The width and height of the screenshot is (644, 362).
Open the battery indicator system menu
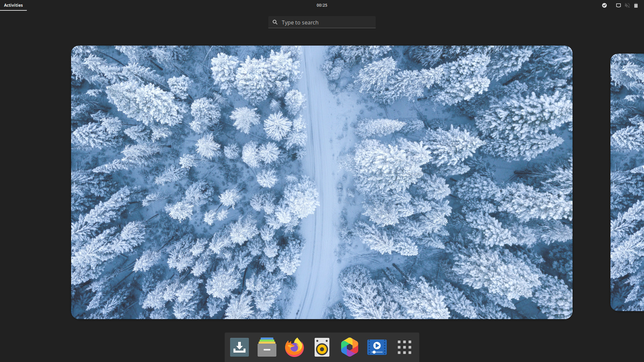point(636,5)
